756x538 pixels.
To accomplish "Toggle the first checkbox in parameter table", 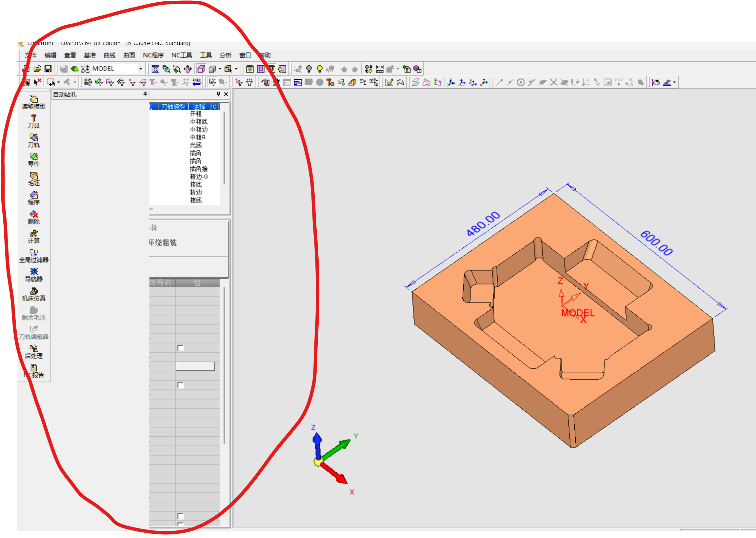I will tap(180, 348).
